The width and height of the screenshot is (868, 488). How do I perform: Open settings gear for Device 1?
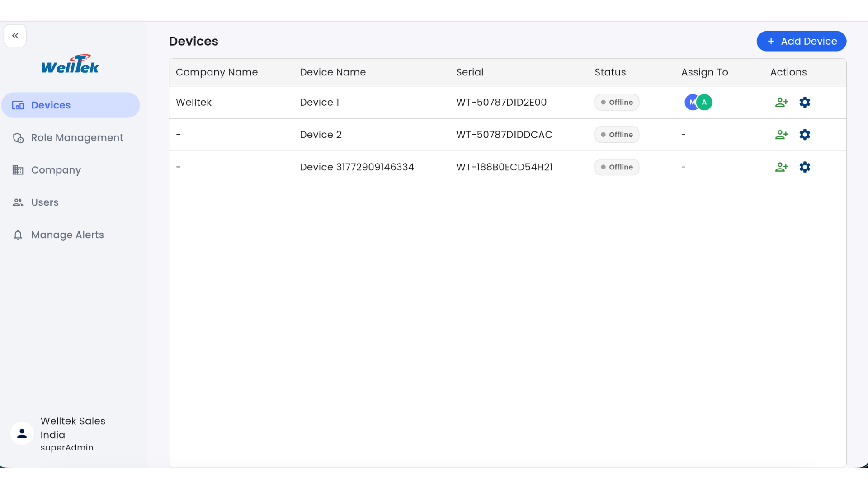pos(805,103)
